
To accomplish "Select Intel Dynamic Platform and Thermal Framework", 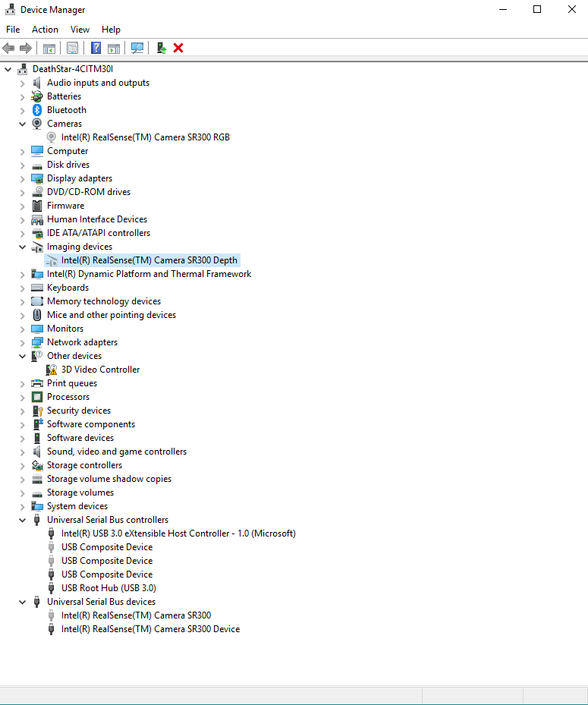I will tap(149, 274).
